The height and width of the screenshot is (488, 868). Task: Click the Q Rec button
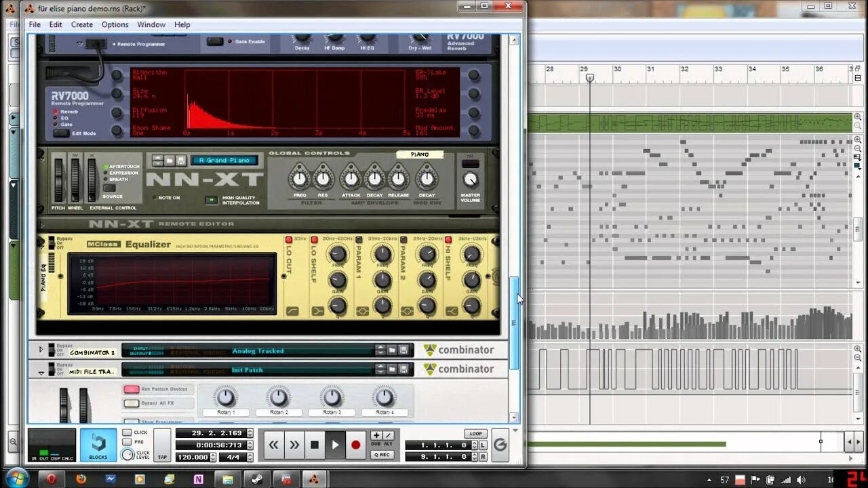(x=382, y=455)
